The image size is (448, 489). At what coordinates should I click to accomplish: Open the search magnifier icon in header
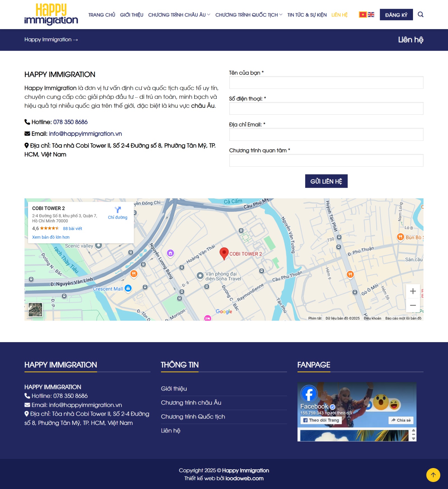[x=420, y=15]
